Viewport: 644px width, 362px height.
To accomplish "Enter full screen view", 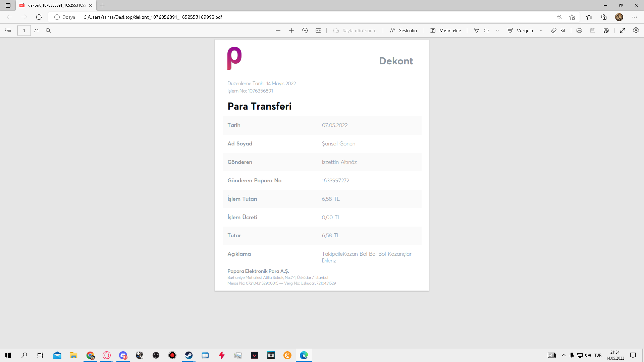I will tap(623, 31).
